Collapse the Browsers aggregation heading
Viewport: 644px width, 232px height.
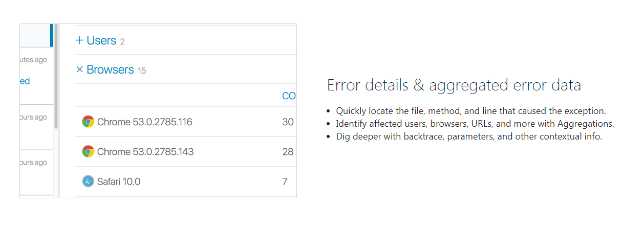tap(110, 69)
